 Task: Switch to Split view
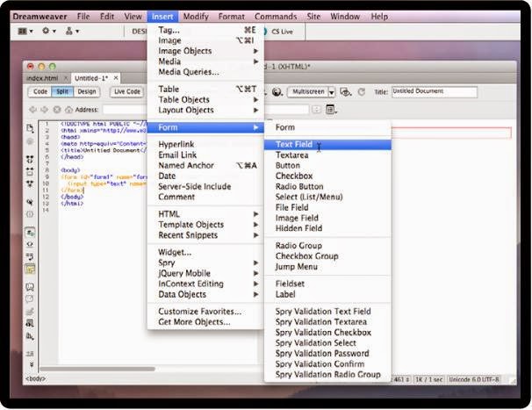point(62,91)
